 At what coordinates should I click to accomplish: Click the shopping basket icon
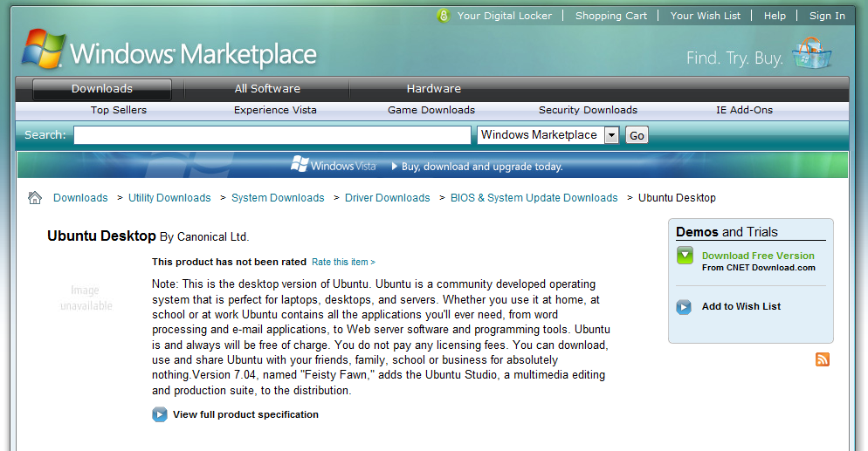811,53
